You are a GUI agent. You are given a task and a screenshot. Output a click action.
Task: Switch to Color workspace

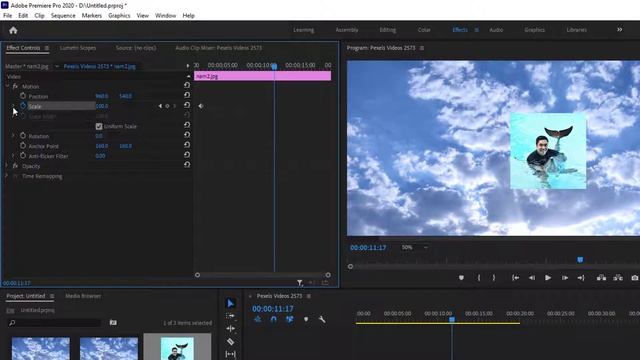[424, 30]
